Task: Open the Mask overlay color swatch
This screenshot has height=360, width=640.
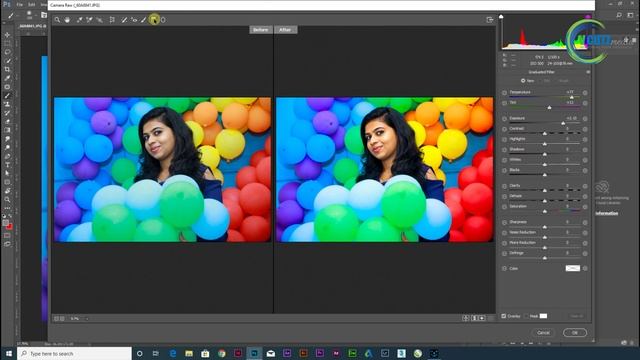Action: pos(543,316)
